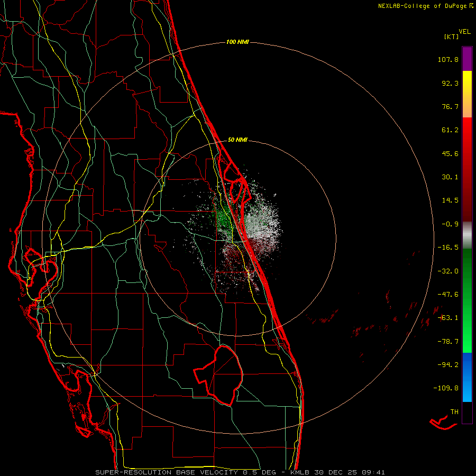Select the red band on the color bar
Screen dimensions: 476x476
[467, 169]
